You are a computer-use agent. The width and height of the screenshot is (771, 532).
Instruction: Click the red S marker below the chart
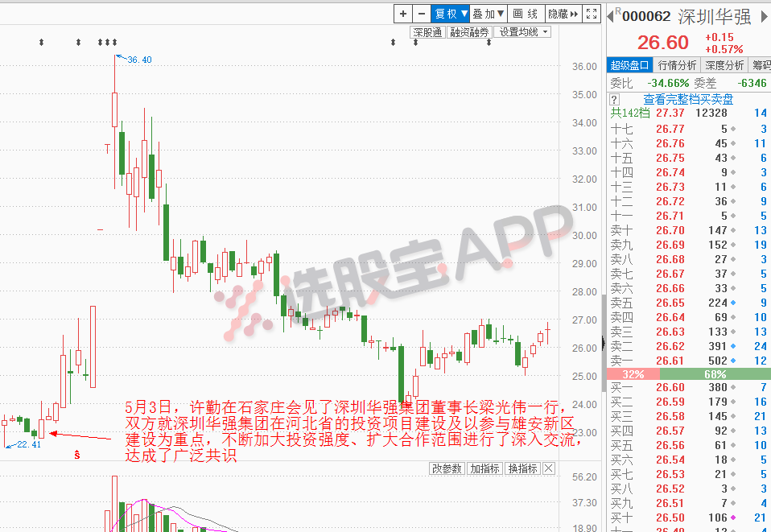click(77, 455)
